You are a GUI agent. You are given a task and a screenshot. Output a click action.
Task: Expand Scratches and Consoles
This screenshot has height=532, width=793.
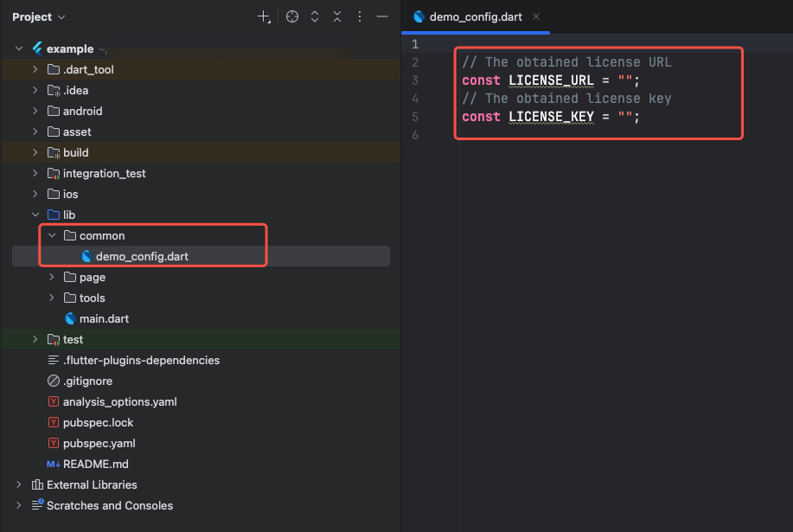coord(19,505)
